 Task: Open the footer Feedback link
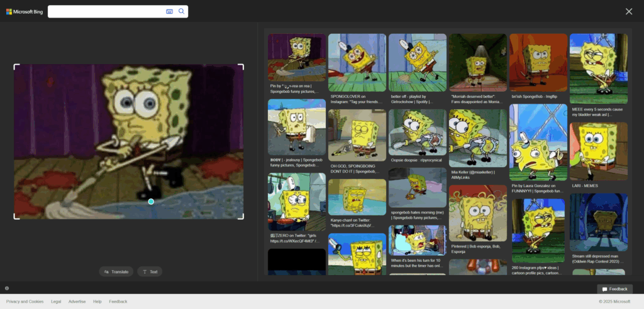click(118, 301)
